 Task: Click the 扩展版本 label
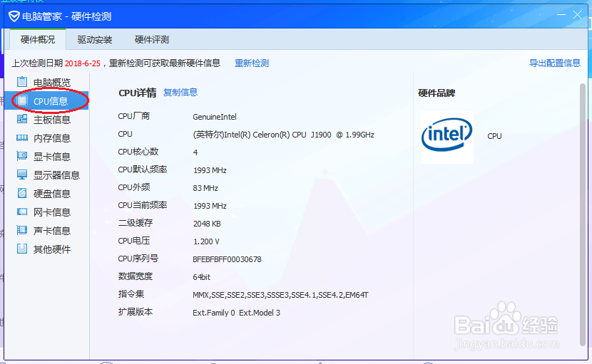point(136,312)
